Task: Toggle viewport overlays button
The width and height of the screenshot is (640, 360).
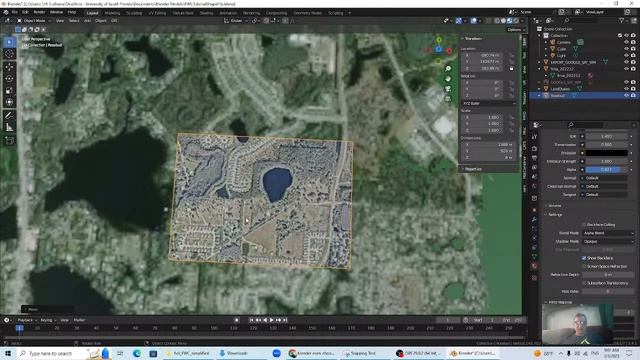Action: click(473, 20)
